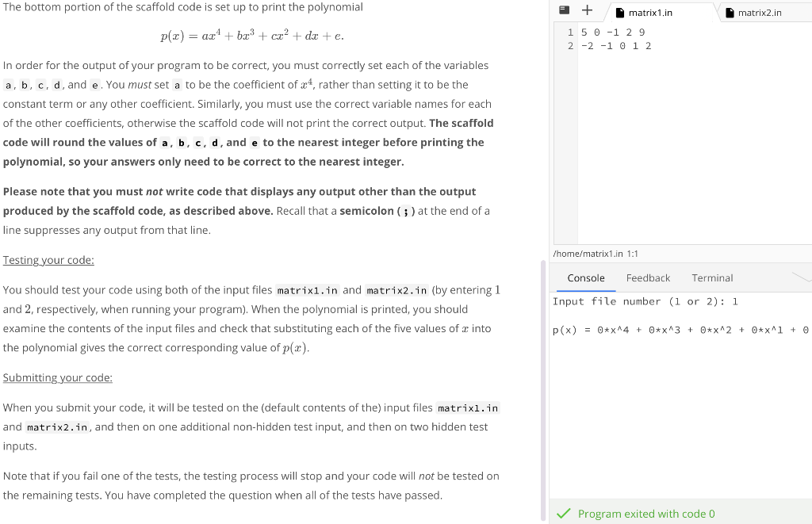
Task: Open the Terminal tab
Action: click(711, 277)
